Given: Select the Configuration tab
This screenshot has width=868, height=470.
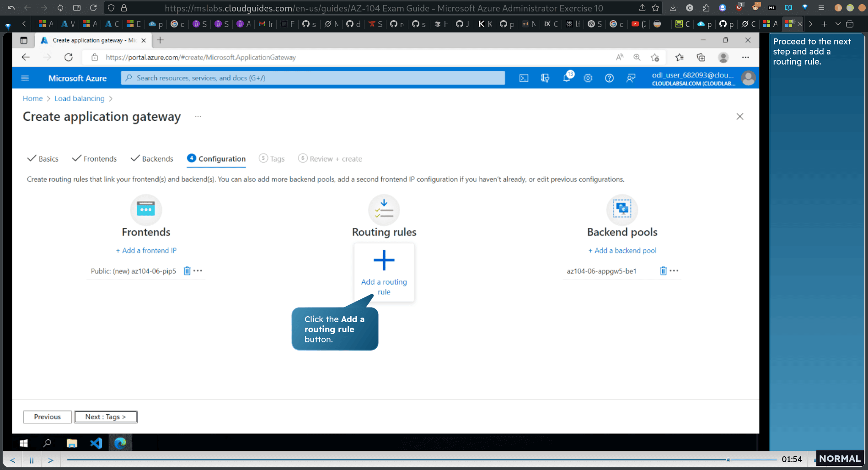Looking at the screenshot, I should click(216, 159).
